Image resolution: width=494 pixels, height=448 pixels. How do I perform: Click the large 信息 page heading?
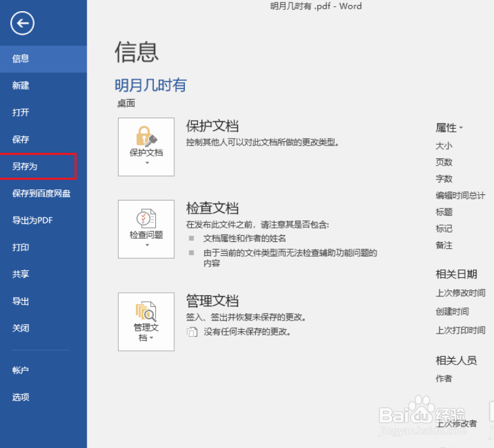(x=137, y=52)
